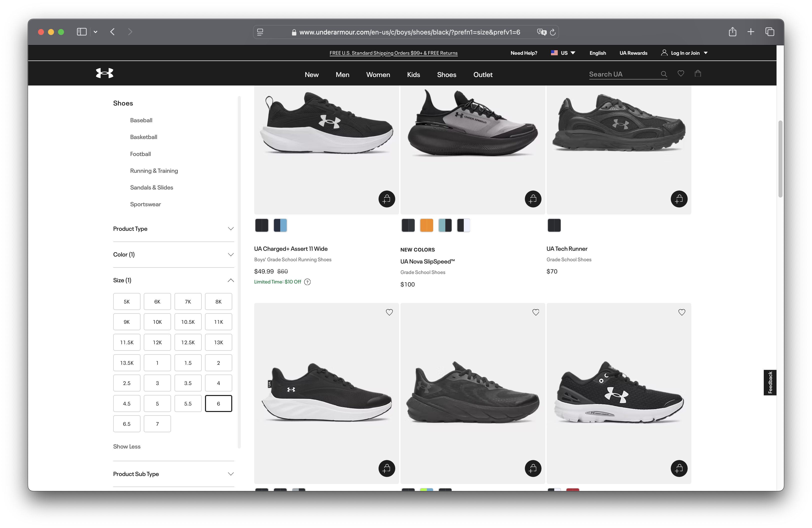
Task: Click Show Less under sizes
Action: (126, 446)
